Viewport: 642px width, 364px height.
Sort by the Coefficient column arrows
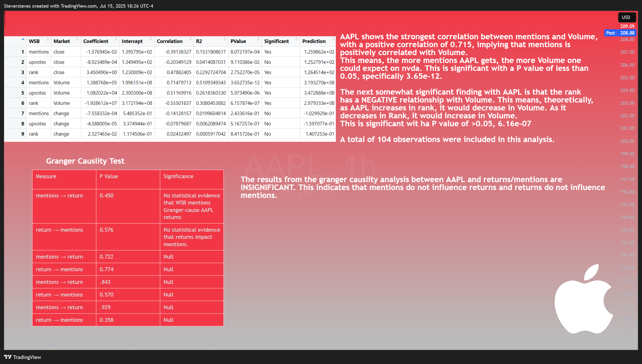(x=116, y=39)
